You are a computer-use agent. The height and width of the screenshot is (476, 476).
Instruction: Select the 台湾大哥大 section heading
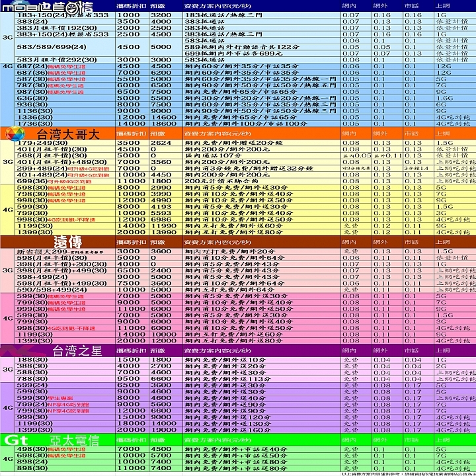coord(68,134)
